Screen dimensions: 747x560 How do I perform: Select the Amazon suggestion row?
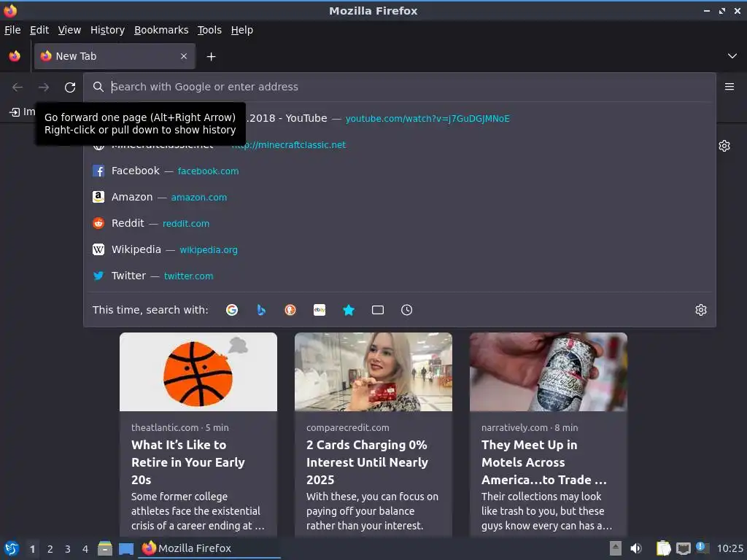click(399, 197)
